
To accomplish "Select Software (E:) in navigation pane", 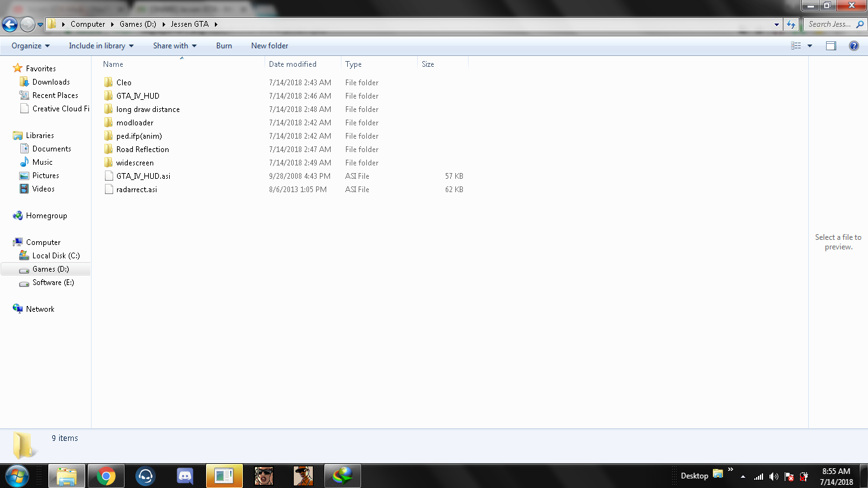I will pyautogui.click(x=53, y=282).
